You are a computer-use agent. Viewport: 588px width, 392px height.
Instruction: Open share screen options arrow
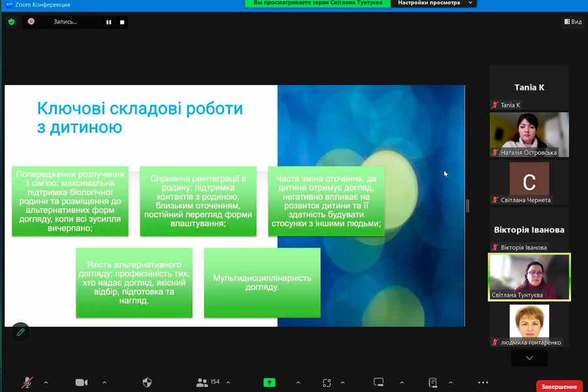pyautogui.click(x=298, y=383)
